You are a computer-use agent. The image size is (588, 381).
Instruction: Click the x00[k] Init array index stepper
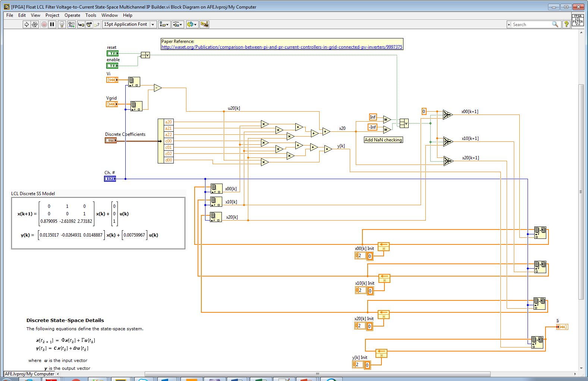(357, 256)
